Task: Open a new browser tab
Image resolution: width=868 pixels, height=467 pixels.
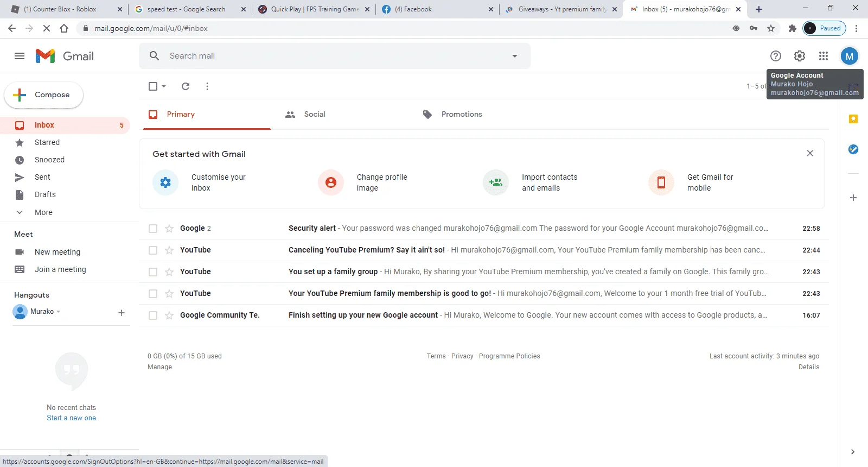Action: click(x=759, y=9)
